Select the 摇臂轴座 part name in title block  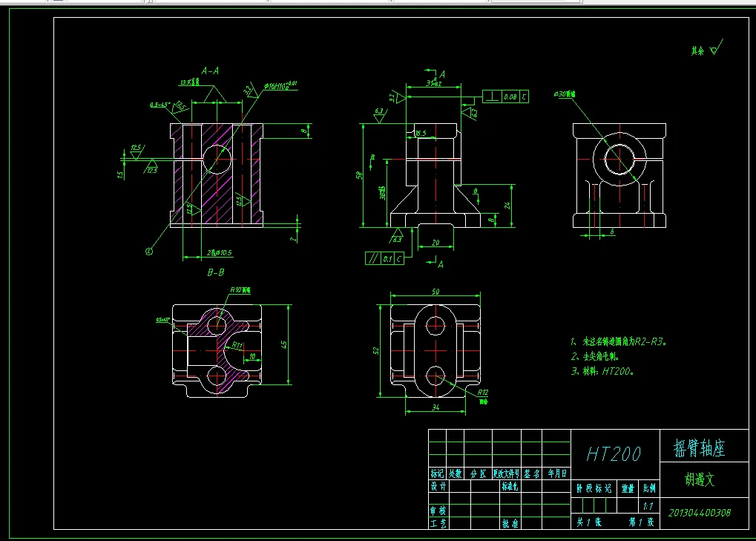[x=699, y=448]
